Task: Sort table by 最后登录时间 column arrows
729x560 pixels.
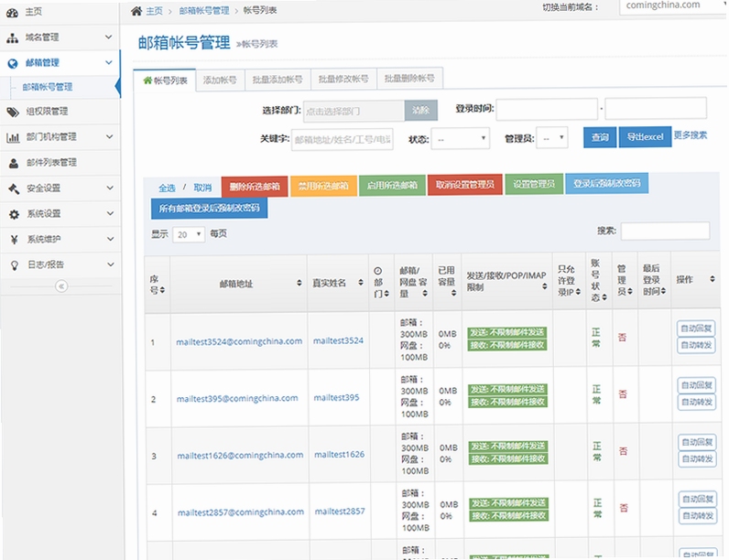Action: tap(663, 291)
